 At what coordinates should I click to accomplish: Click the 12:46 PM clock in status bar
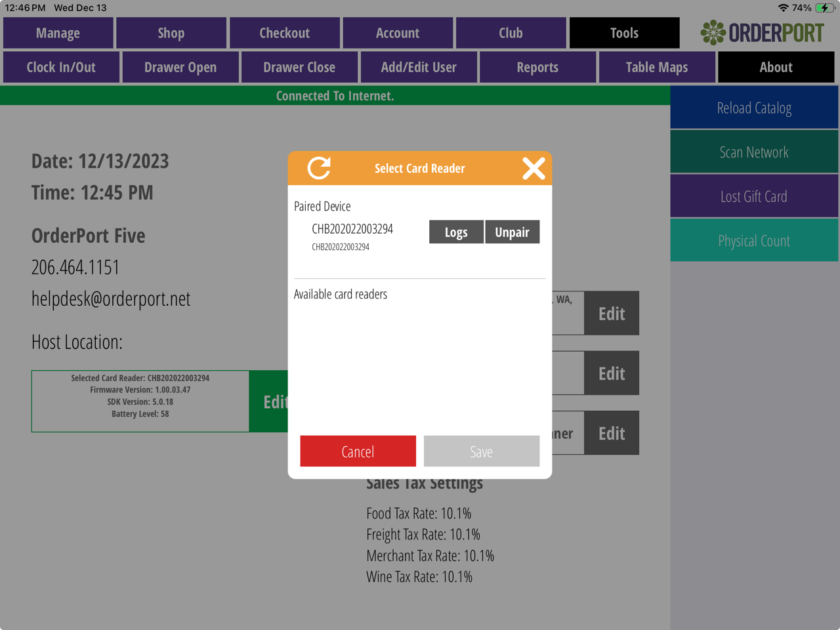(25, 8)
